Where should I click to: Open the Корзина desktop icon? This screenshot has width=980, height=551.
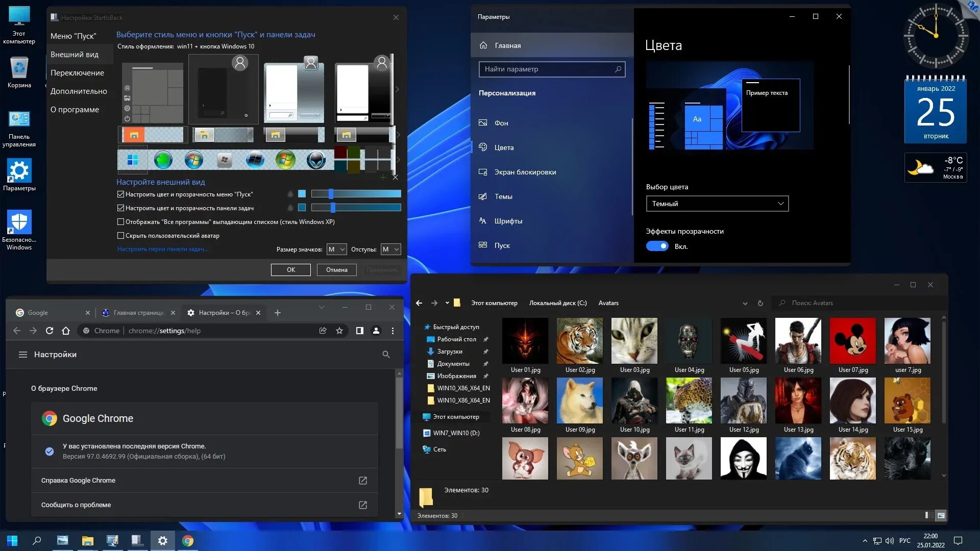19,71
